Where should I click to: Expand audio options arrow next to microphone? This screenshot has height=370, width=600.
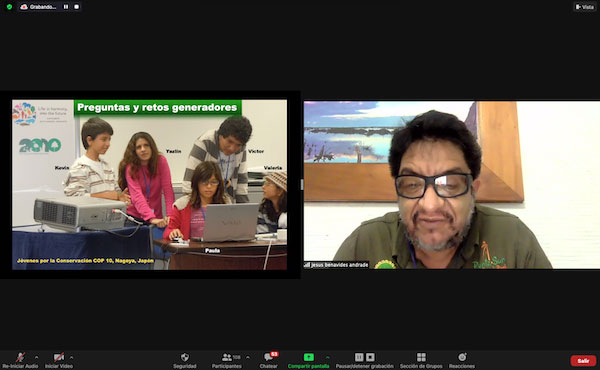coord(36,357)
